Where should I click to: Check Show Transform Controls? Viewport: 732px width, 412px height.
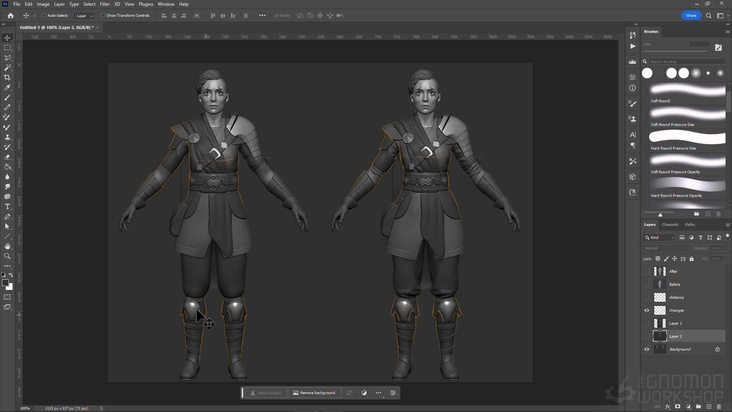(104, 16)
